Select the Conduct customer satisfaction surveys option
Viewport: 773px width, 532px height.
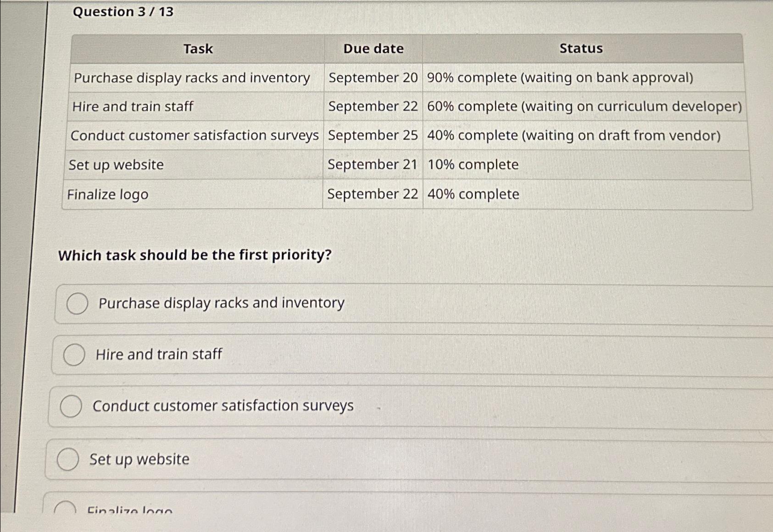pyautogui.click(x=72, y=406)
